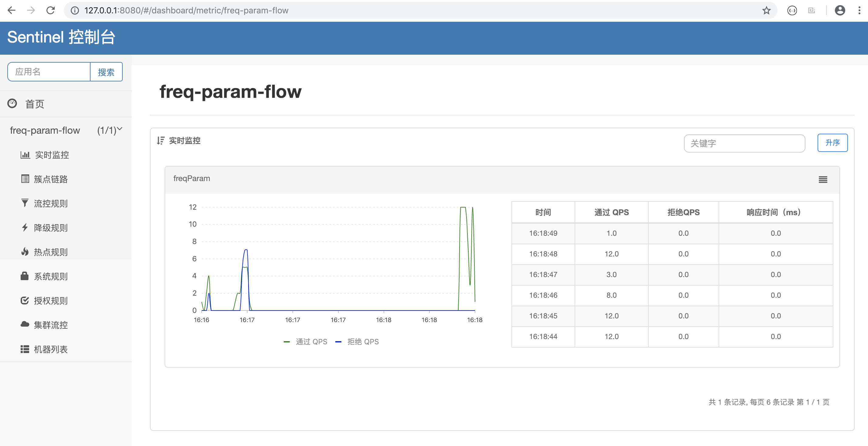Click the cloud icon for 集群流控
The image size is (868, 446).
coord(25,324)
